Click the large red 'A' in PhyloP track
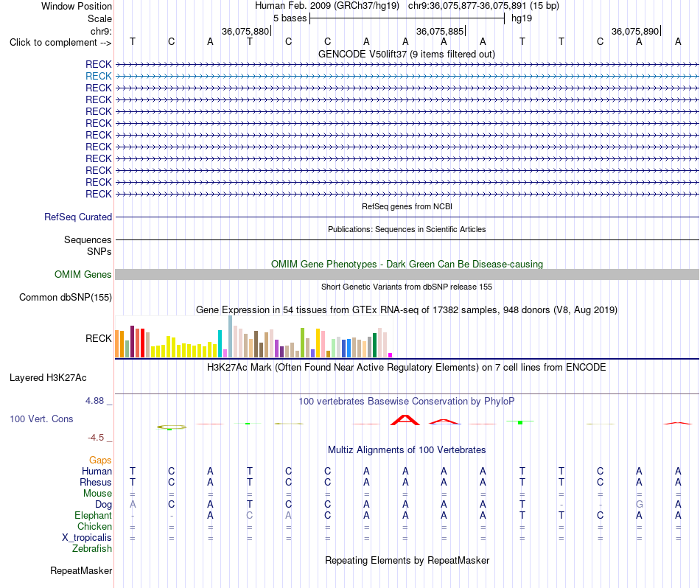Viewport: 700px width, 588px height. (x=405, y=420)
